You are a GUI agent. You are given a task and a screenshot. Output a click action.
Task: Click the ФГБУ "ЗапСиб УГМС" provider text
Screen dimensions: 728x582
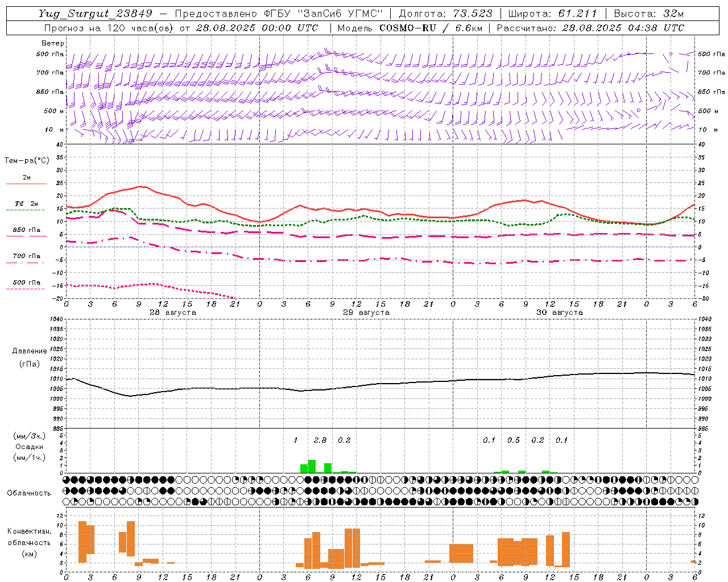pyautogui.click(x=324, y=14)
